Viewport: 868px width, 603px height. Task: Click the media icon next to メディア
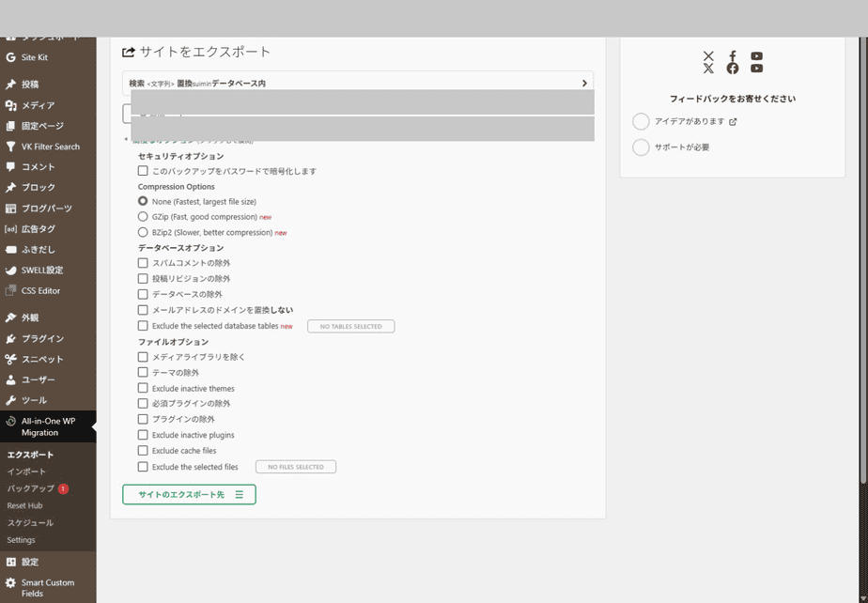10,105
